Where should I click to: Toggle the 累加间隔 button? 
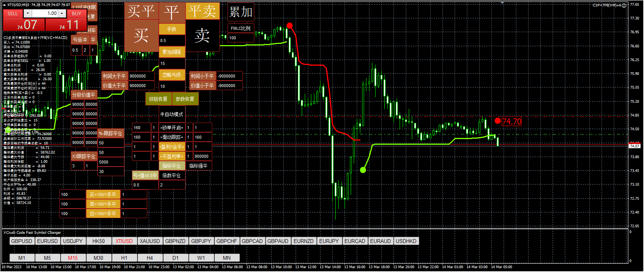point(172,52)
